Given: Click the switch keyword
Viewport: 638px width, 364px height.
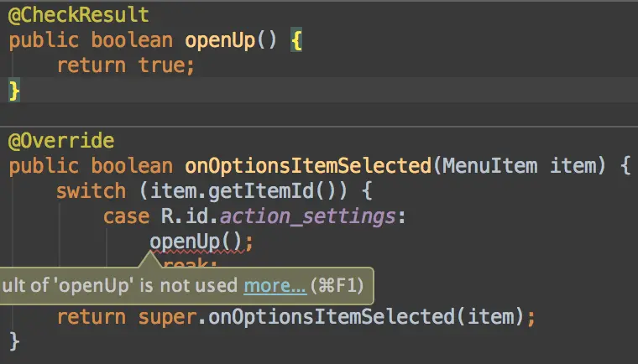Looking at the screenshot, I should coord(92,191).
